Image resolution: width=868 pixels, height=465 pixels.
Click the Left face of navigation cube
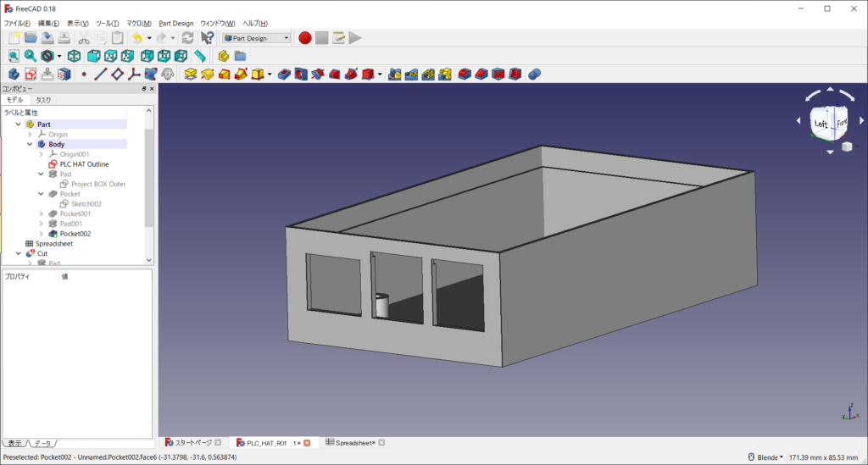pyautogui.click(x=821, y=125)
